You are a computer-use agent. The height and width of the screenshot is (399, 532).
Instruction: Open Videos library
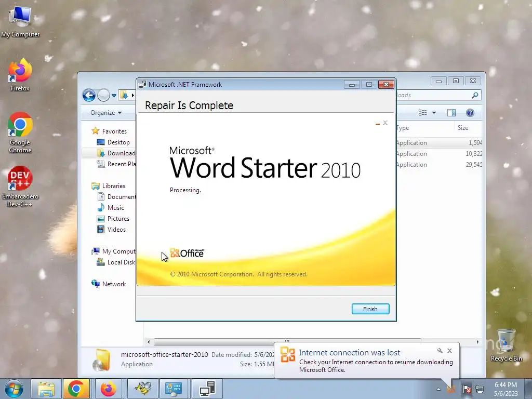116,229
